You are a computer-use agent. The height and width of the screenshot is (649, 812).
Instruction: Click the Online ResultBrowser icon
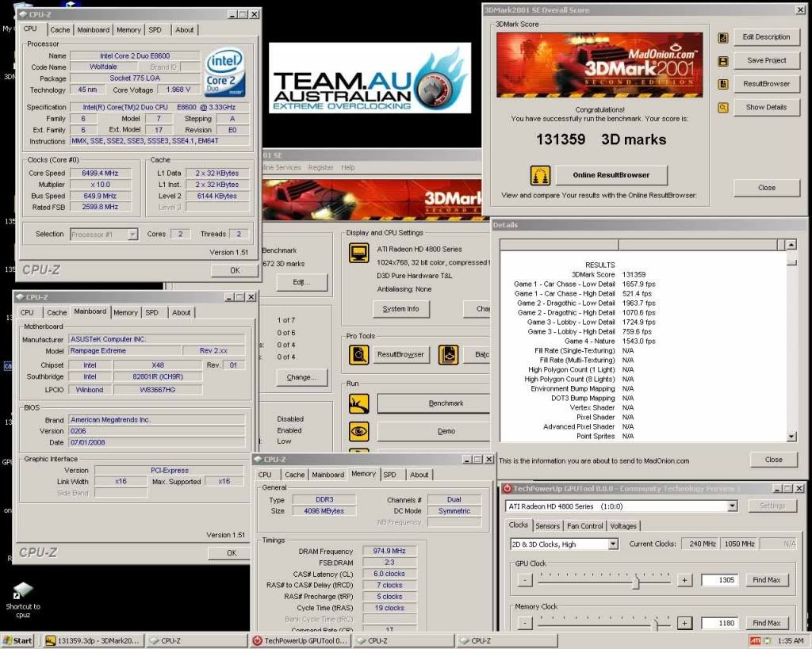[x=541, y=175]
